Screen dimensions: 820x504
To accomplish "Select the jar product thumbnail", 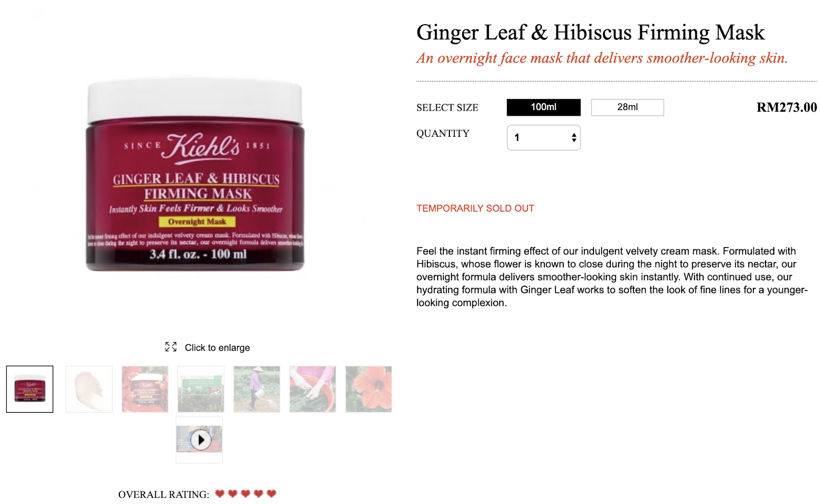I will [x=30, y=389].
